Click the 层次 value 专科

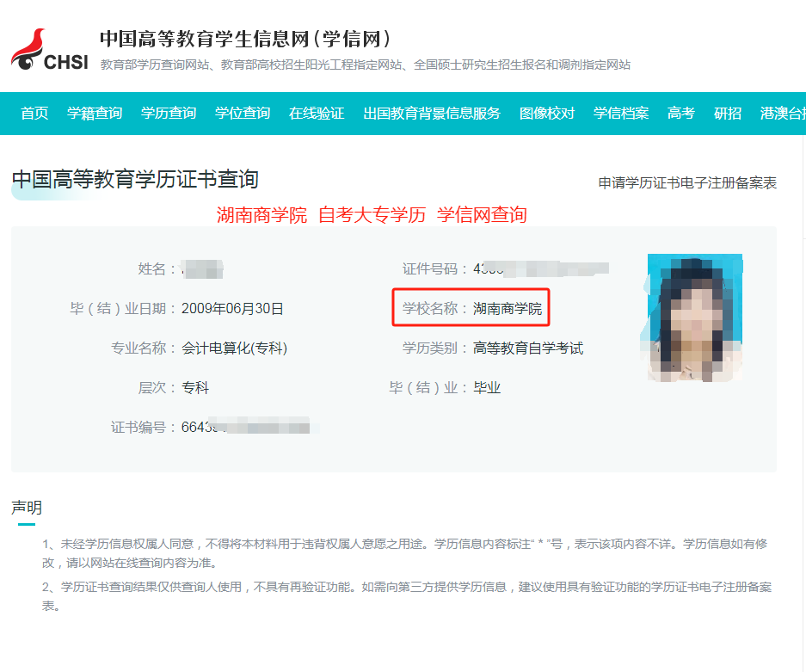coord(195,388)
